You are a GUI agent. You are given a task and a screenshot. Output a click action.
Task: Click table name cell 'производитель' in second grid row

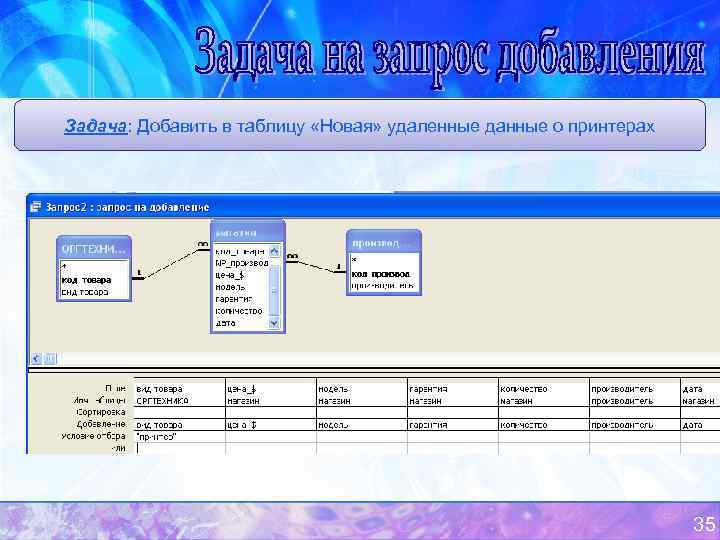634,401
